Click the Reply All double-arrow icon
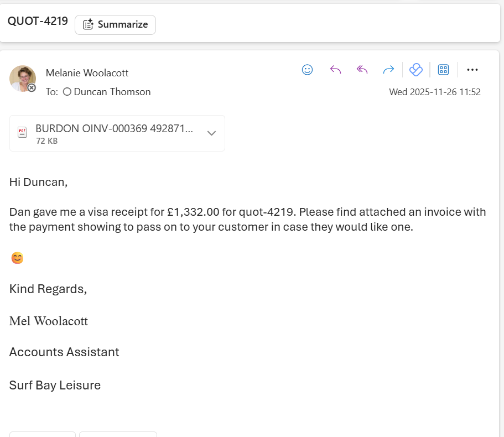 (x=362, y=70)
